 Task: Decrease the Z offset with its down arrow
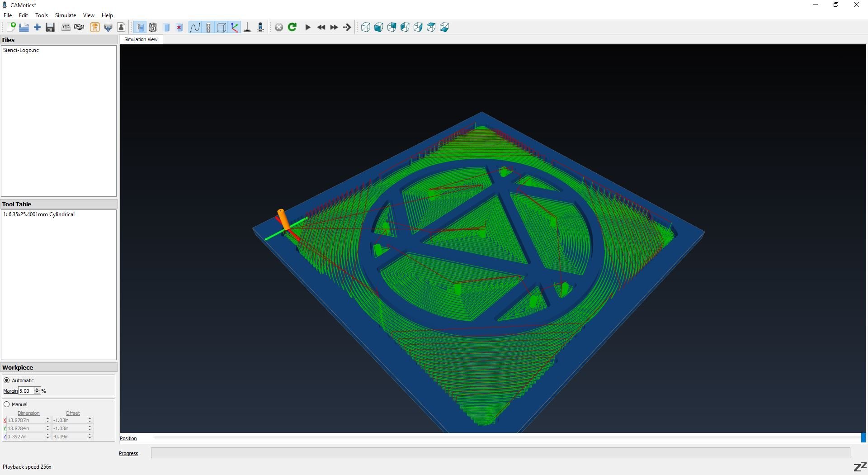tap(90, 438)
